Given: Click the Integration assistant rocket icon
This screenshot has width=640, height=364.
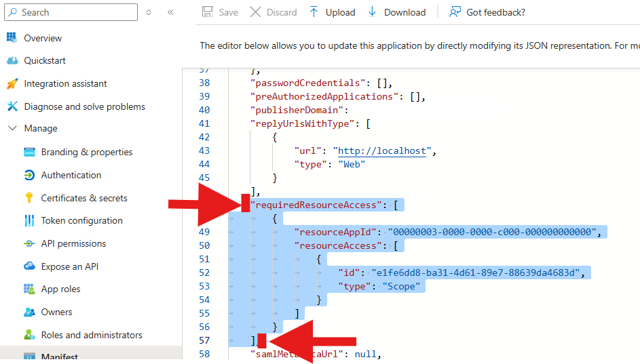Looking at the screenshot, I should click(x=12, y=84).
